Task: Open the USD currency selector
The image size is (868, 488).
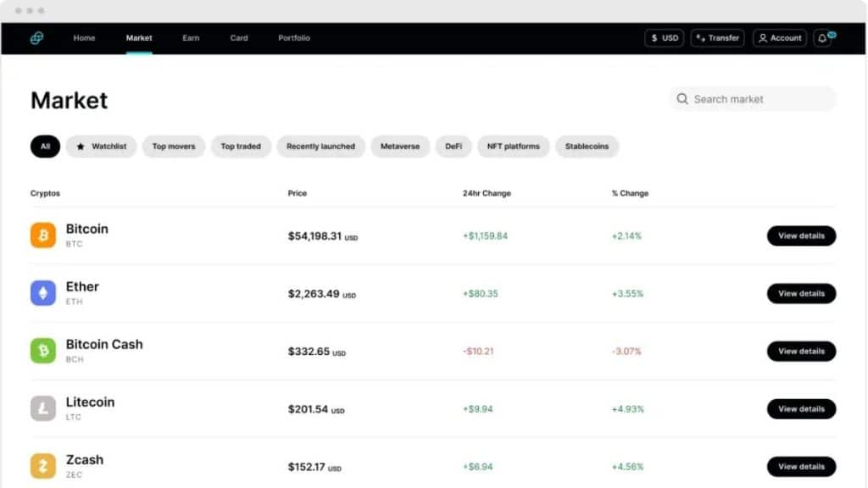Action: tap(665, 38)
